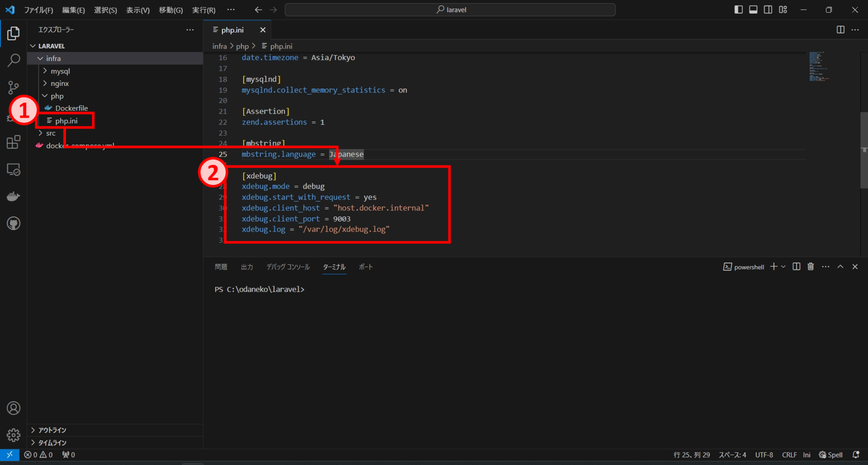The height and width of the screenshot is (465, 868).
Task: Open the Search view in the activity bar
Action: (14, 60)
